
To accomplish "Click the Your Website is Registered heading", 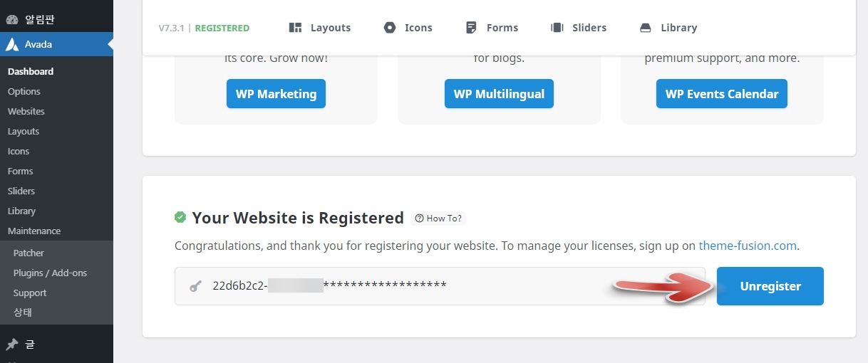I will point(298,218).
